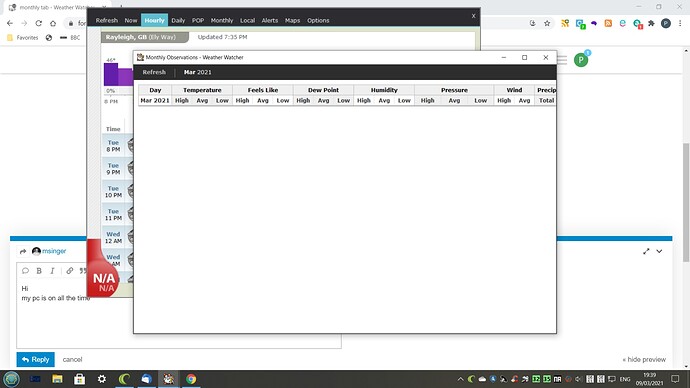This screenshot has width=690, height=388.
Task: Open the taskbar Settings gear icon
Action: 102,379
